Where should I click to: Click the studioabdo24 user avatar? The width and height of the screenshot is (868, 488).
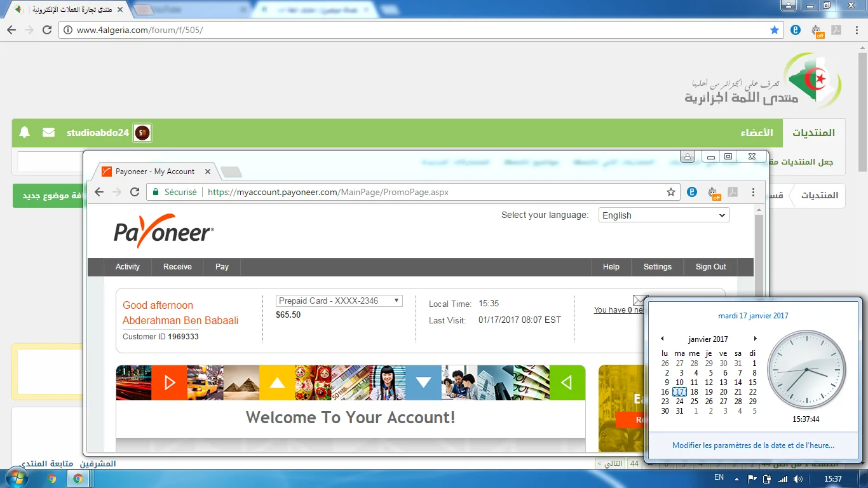coord(142,133)
